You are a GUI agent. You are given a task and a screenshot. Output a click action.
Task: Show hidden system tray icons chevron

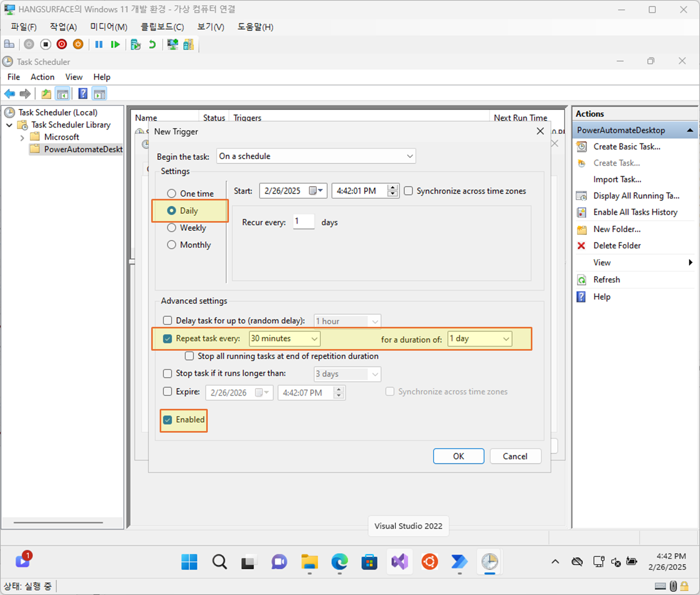[x=555, y=562]
